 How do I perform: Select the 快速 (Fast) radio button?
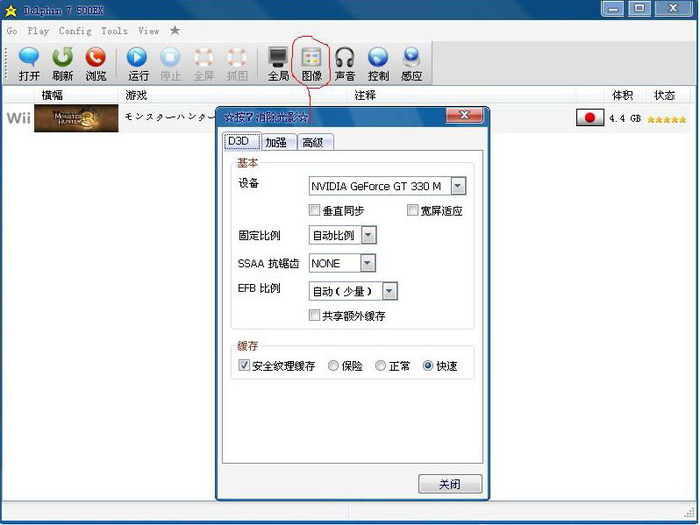coord(428,366)
